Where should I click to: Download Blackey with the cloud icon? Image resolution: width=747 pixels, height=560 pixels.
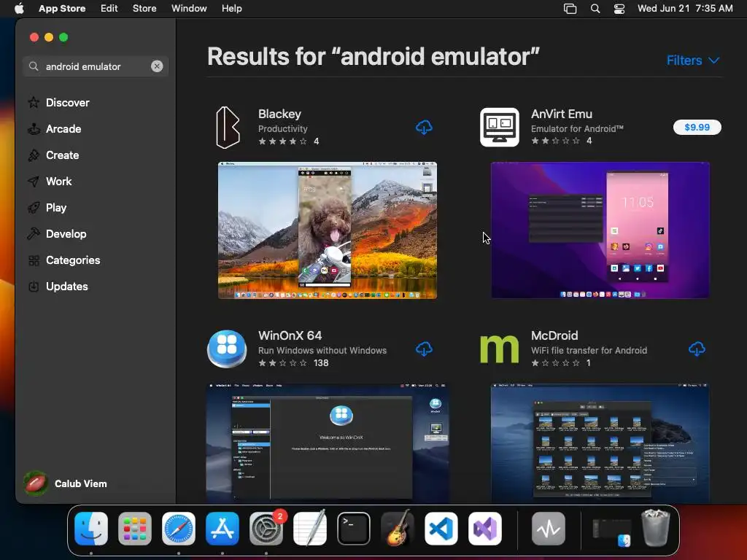click(x=424, y=127)
